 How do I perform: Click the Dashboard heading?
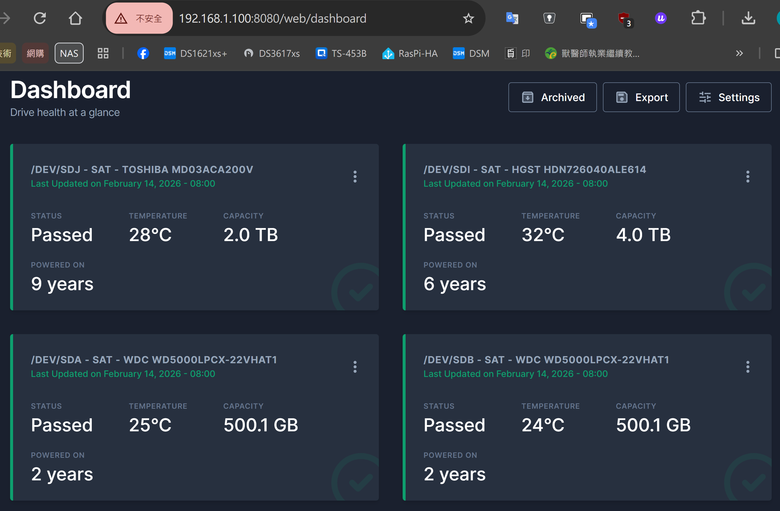pyautogui.click(x=70, y=90)
